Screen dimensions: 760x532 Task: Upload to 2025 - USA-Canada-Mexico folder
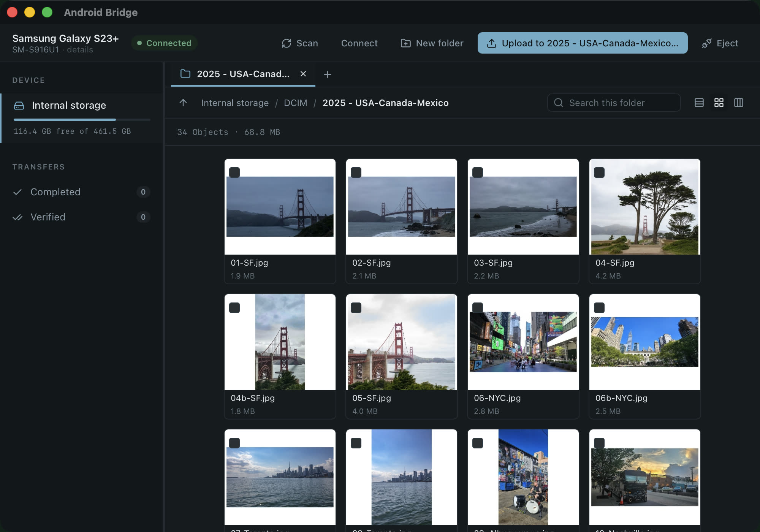coord(583,43)
